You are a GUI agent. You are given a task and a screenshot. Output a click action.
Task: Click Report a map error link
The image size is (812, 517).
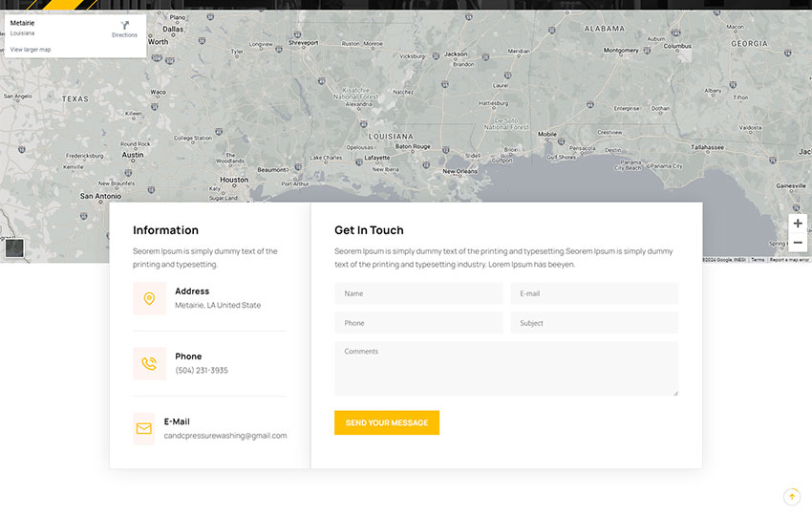pyautogui.click(x=789, y=260)
